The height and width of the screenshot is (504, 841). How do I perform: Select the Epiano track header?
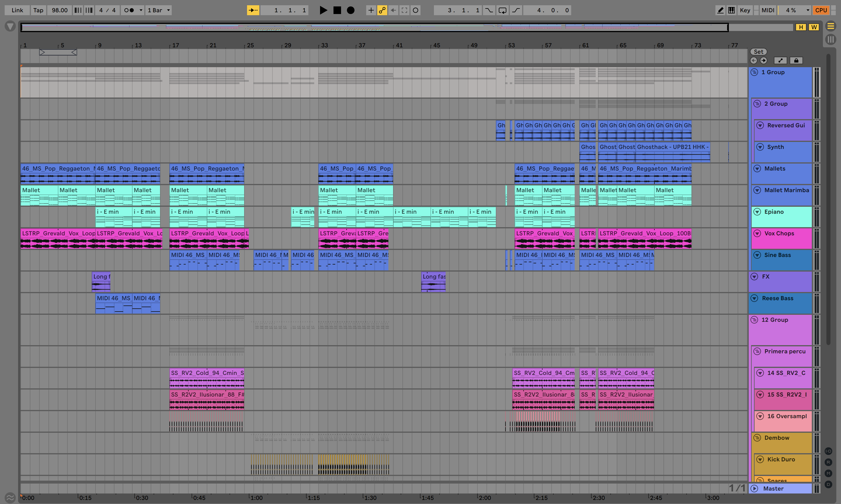point(781,217)
